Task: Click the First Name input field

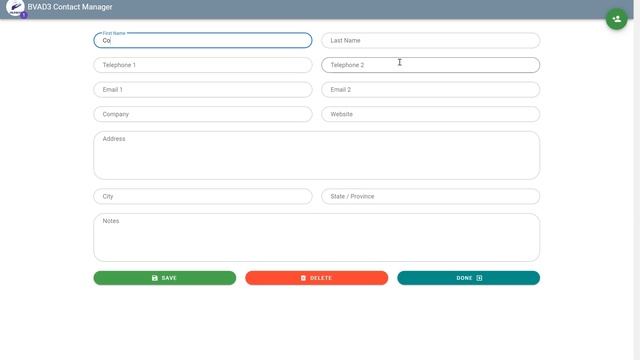Action: click(203, 40)
